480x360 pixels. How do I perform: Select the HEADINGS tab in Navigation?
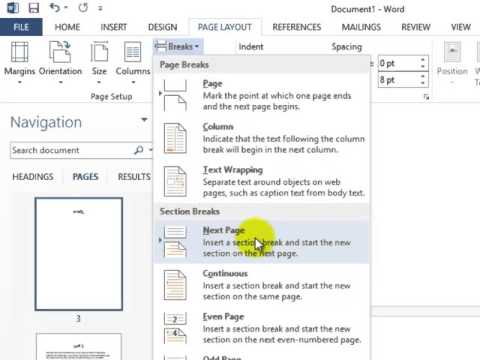coord(33,177)
